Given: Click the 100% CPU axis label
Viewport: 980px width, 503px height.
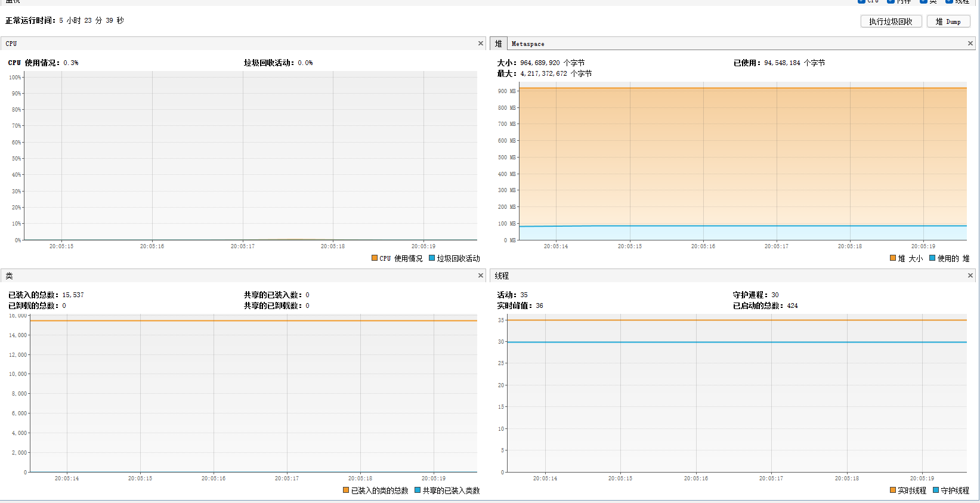Looking at the screenshot, I should (x=15, y=78).
